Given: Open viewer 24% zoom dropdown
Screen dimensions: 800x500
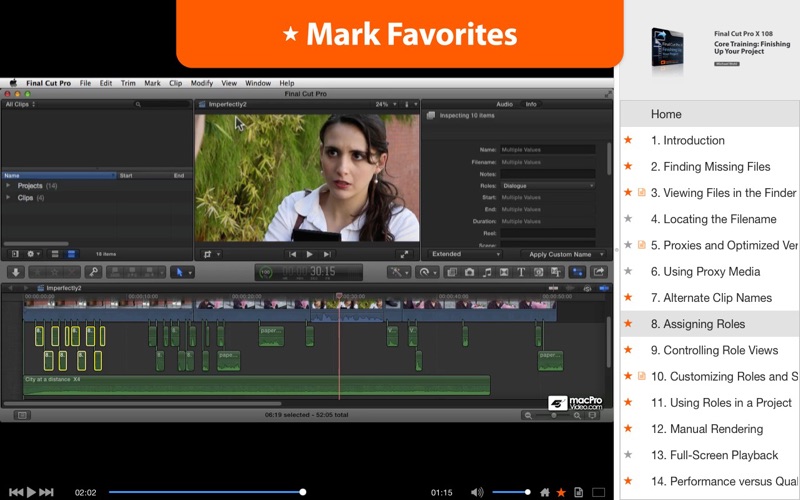Looking at the screenshot, I should (385, 104).
